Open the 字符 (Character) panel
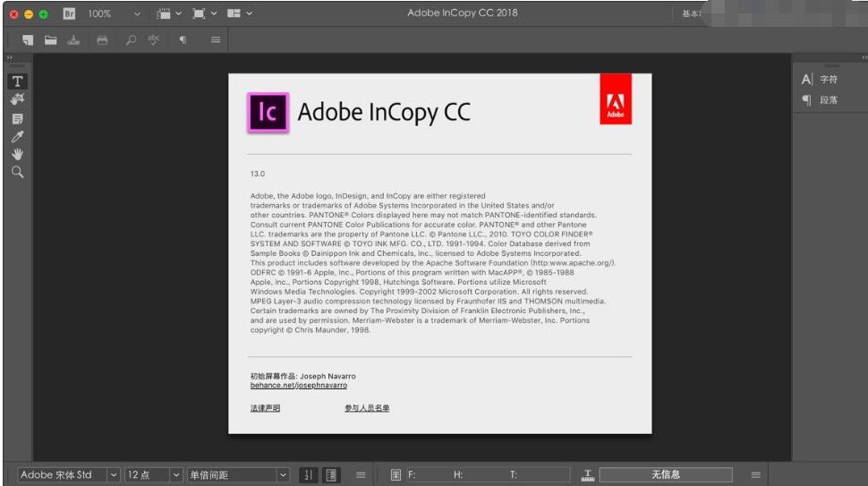This screenshot has height=486, width=868. [x=829, y=80]
